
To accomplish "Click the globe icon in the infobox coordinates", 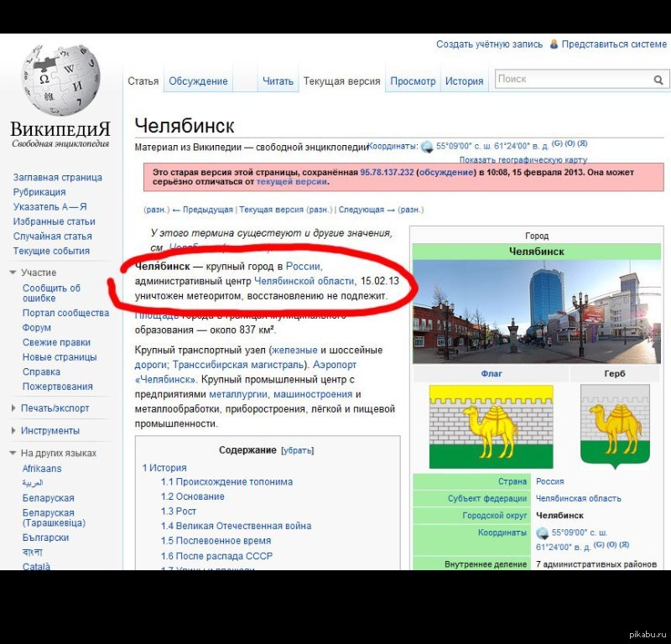I will tap(543, 532).
